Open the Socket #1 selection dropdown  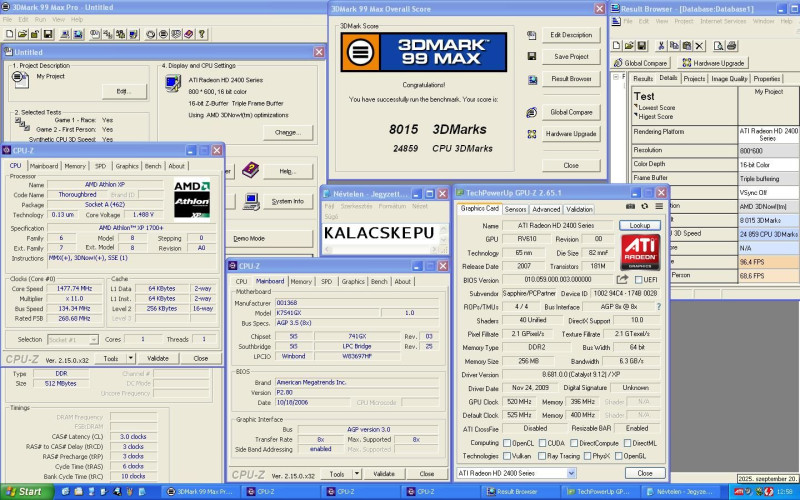click(x=72, y=339)
